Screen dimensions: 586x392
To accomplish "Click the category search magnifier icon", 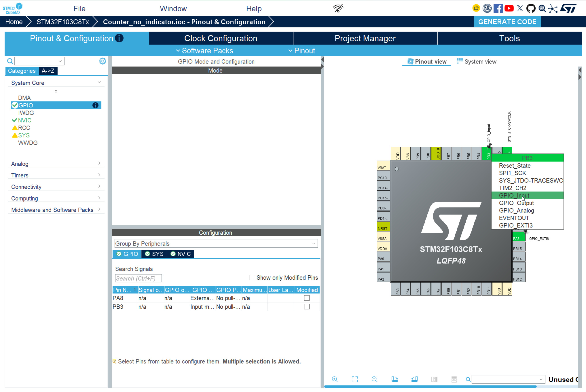I will (10, 61).
